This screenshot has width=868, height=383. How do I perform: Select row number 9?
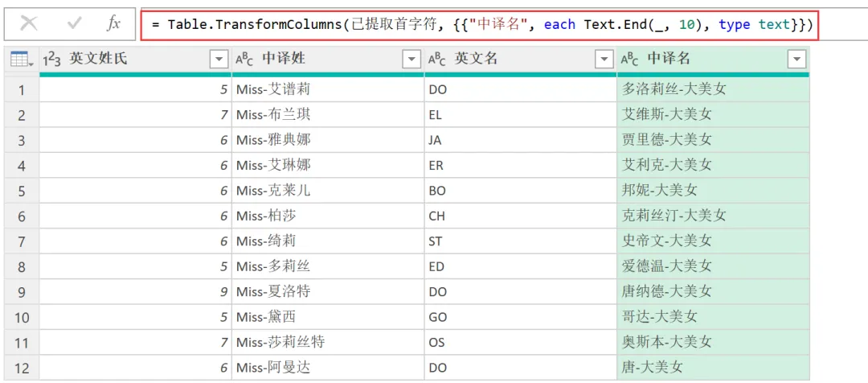[x=22, y=291]
